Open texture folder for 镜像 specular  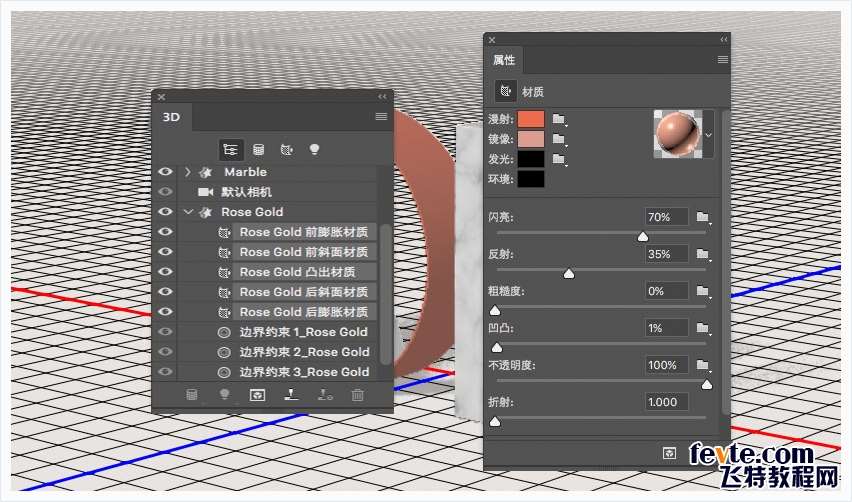pyautogui.click(x=559, y=139)
